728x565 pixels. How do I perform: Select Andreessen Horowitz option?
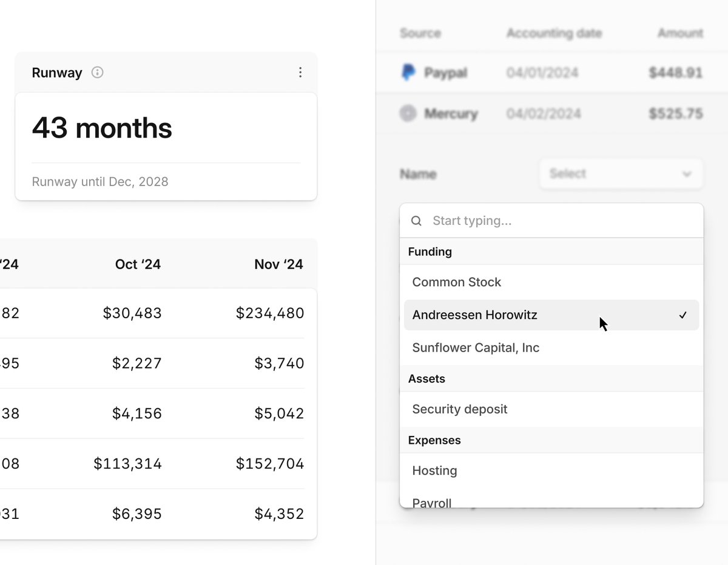pyautogui.click(x=551, y=315)
